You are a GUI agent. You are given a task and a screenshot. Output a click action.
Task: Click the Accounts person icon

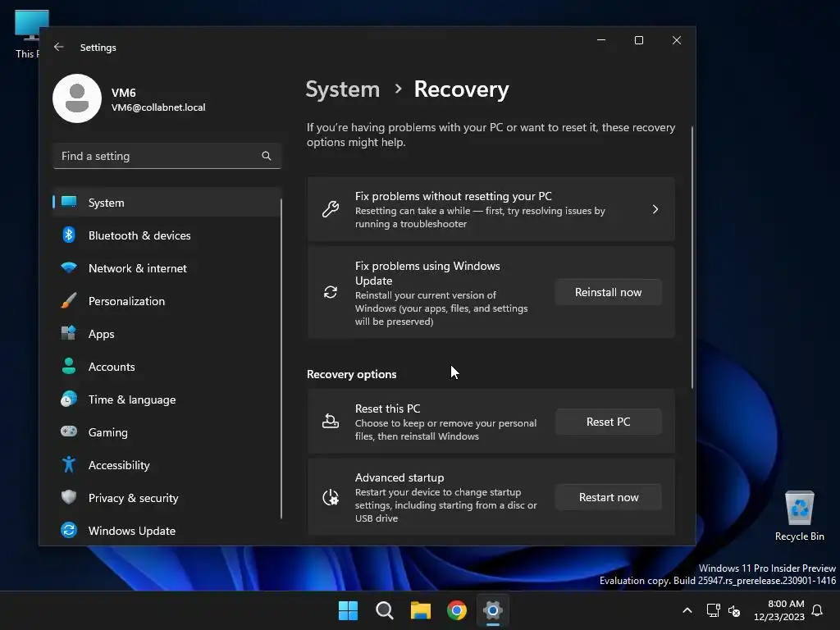coord(69,366)
